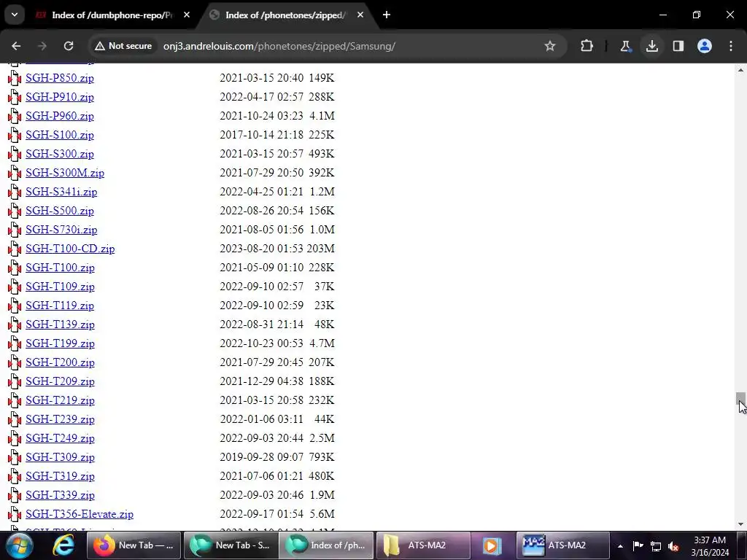Reload the current page
This screenshot has height=560, width=747.
coord(69,46)
